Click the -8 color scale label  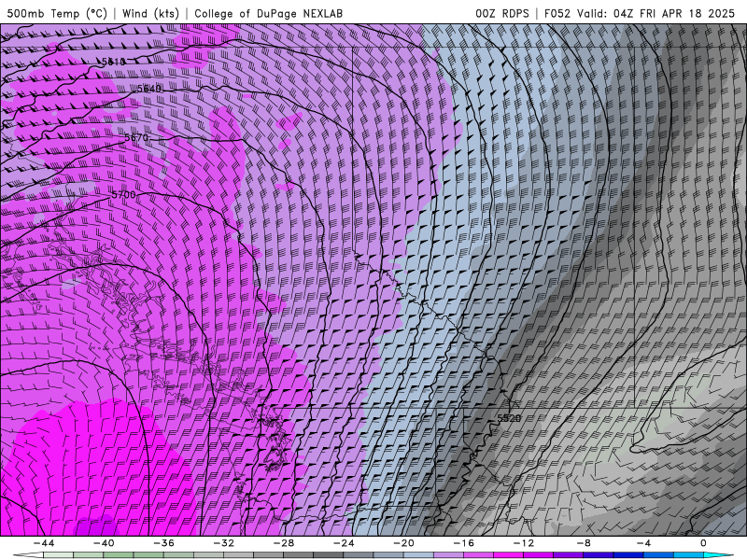585,543
